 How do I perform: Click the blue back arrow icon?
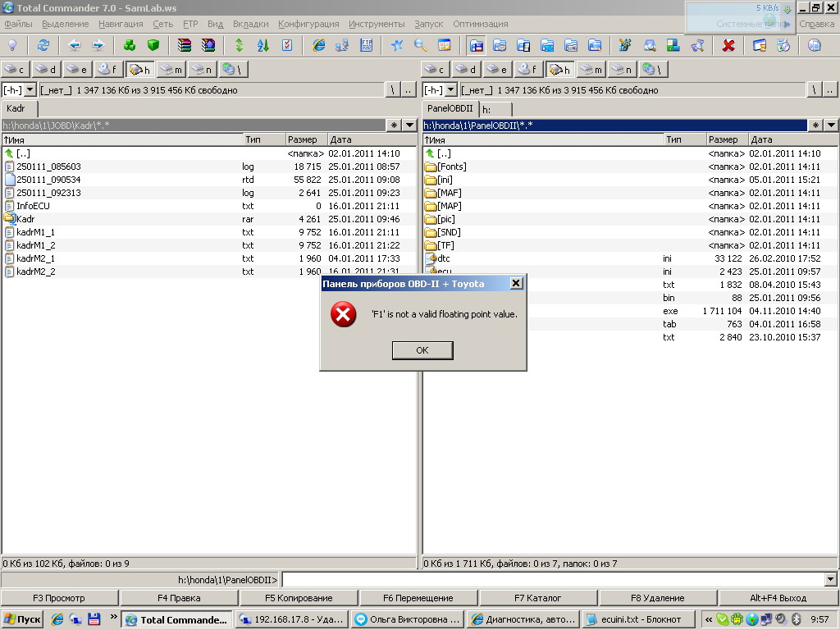(x=75, y=45)
